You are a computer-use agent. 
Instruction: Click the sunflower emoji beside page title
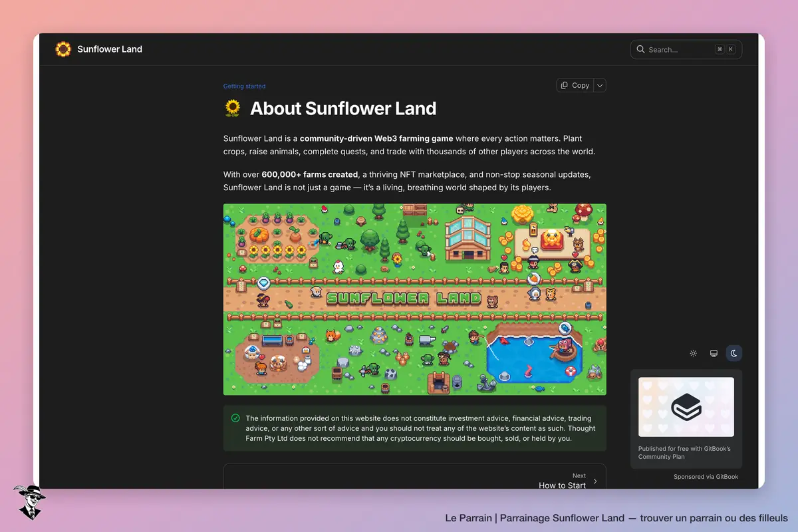click(233, 108)
